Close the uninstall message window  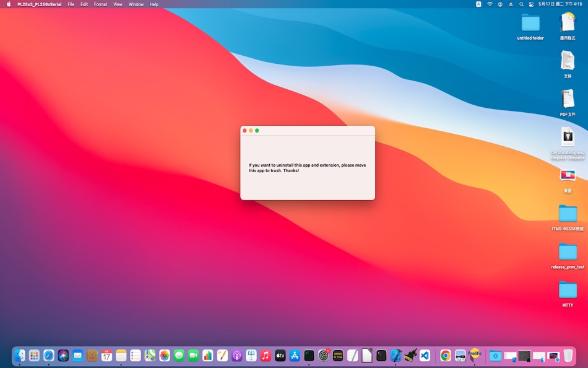tap(245, 130)
